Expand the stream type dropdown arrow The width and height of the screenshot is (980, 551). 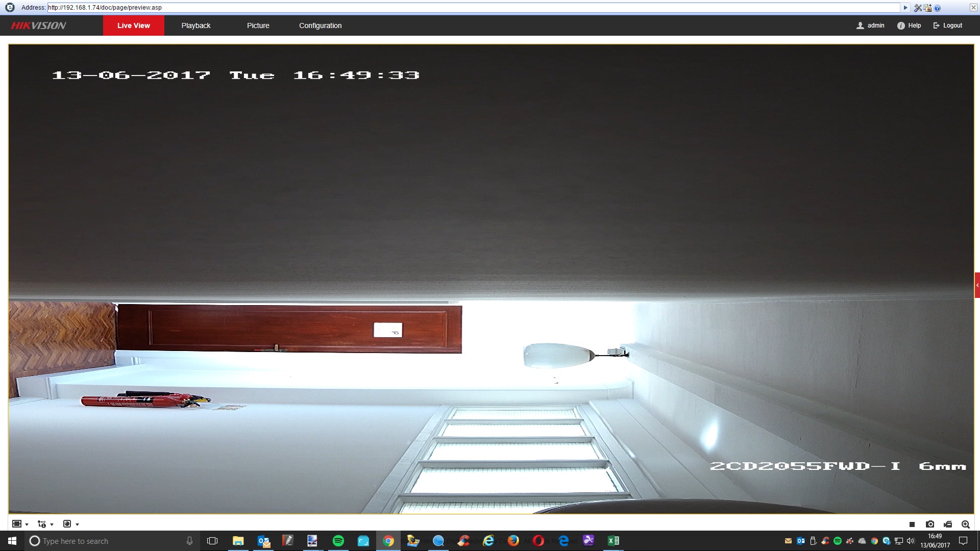coord(52,524)
